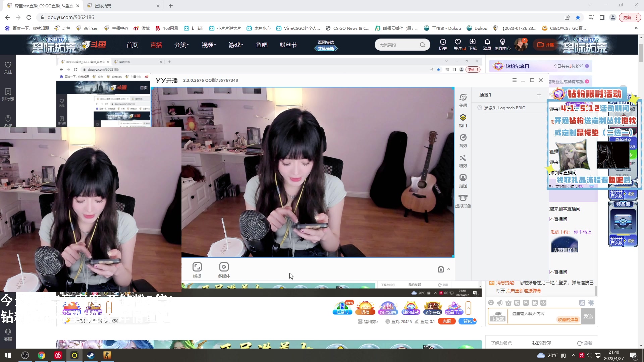Open 消息 notifications bell icon
644x362 pixels.
click(487, 44)
